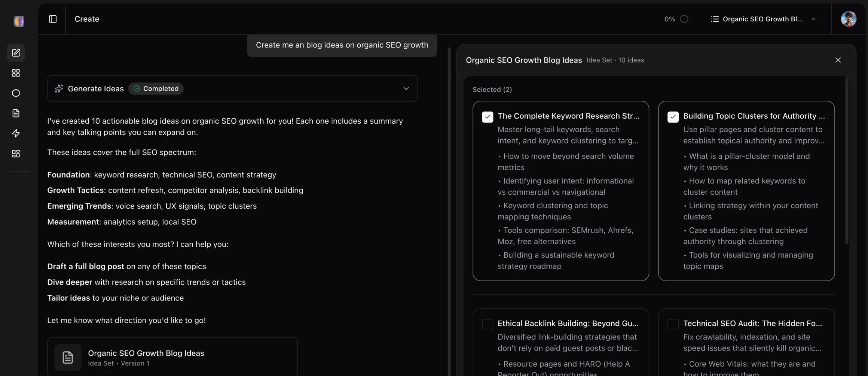
Task: Click Building Topic Clusters for Authority card title
Action: [x=754, y=116]
